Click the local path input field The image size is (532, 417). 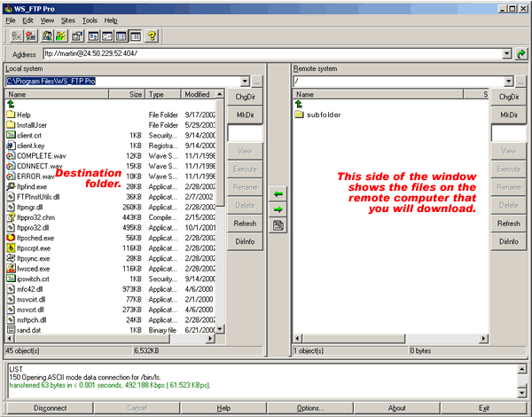123,81
